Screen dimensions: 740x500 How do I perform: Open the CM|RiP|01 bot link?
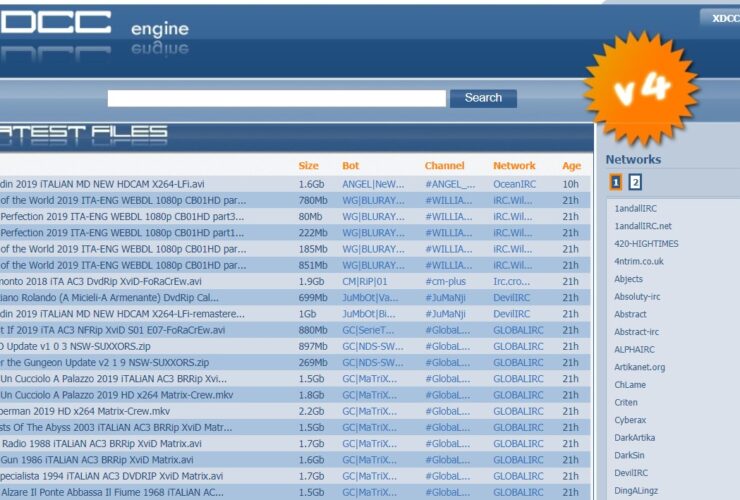[364, 282]
